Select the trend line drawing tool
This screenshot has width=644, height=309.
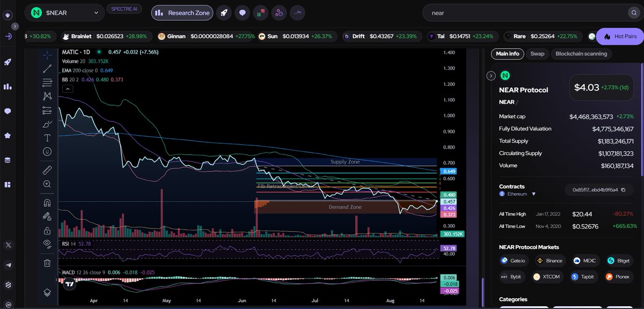(47, 69)
